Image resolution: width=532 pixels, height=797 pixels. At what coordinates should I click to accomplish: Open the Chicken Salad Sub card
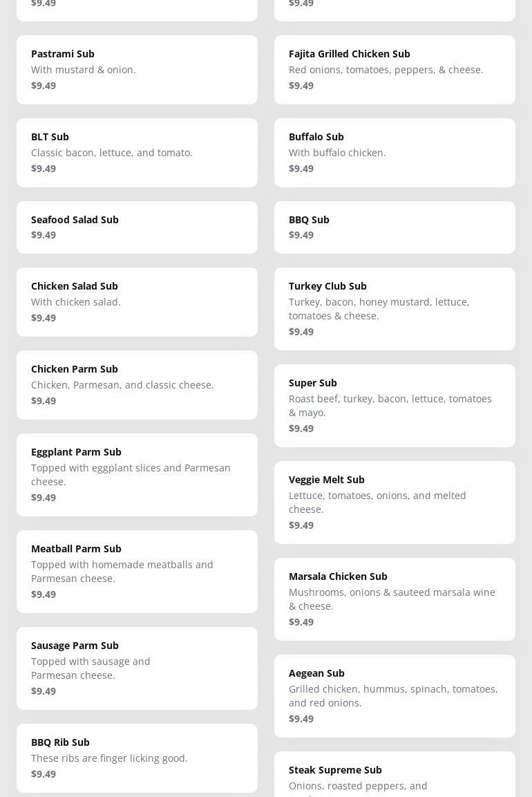tap(137, 301)
